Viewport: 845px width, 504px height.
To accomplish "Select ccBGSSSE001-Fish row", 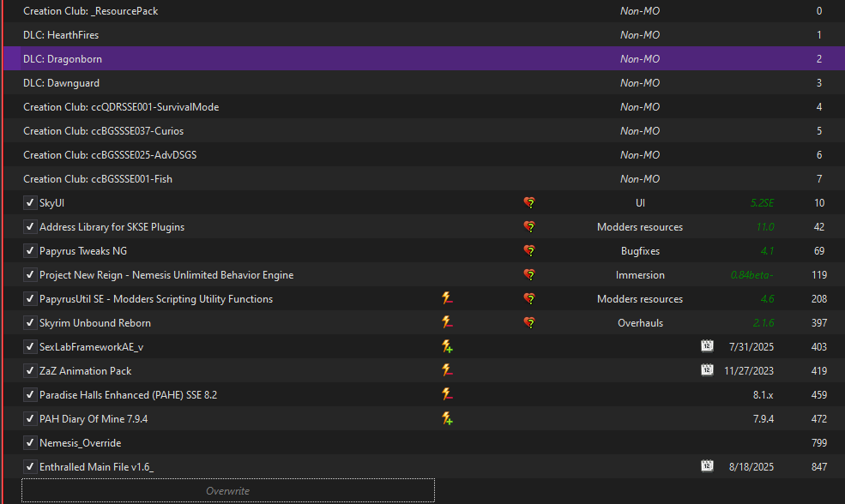I will [x=424, y=179].
